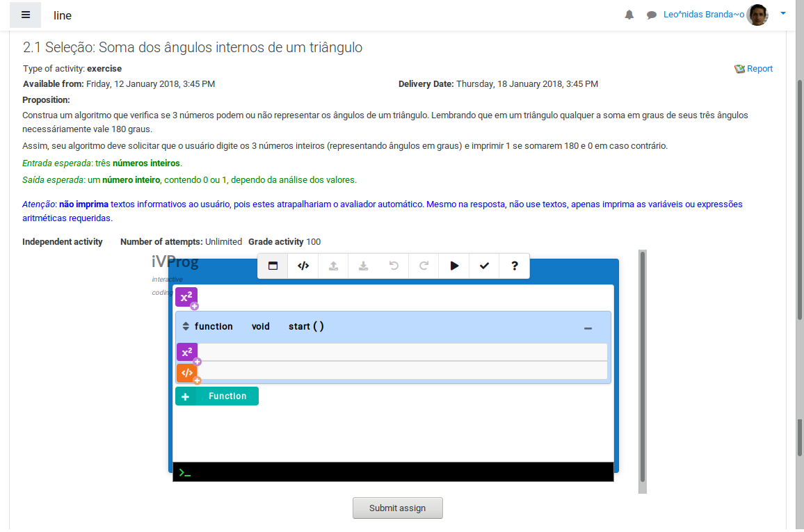This screenshot has width=804, height=532.
Task: Click the function reorder handle arrows
Action: (x=186, y=326)
